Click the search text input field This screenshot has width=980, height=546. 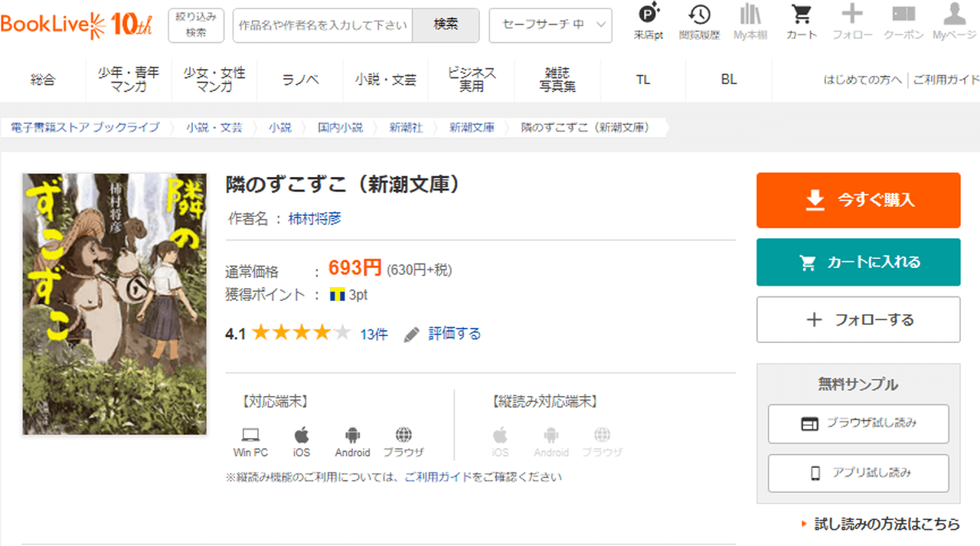(x=322, y=25)
